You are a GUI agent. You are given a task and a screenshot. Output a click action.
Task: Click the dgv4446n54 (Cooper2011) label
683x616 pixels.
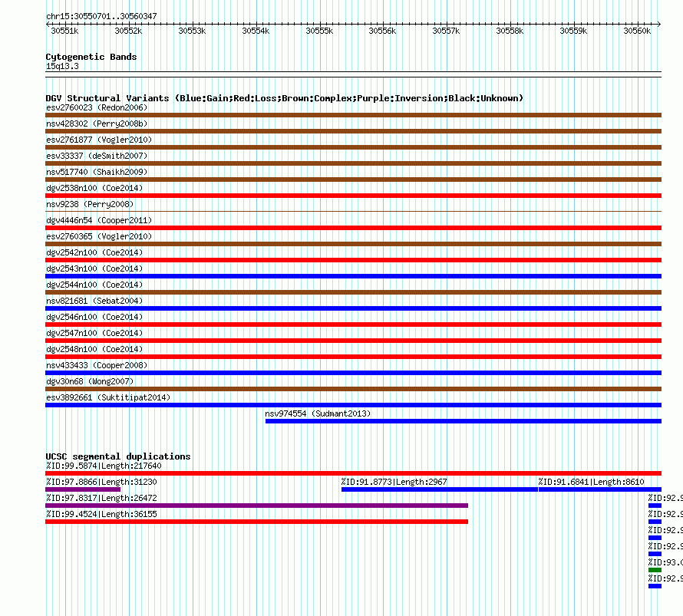99,220
